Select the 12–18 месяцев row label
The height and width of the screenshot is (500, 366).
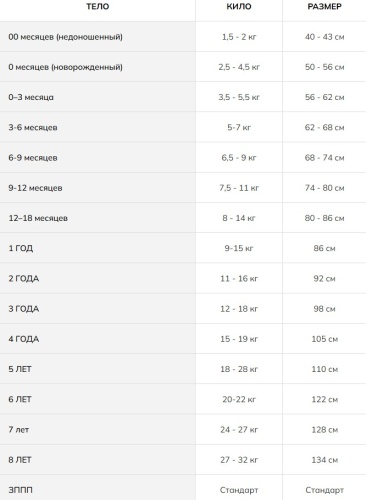[38, 218]
